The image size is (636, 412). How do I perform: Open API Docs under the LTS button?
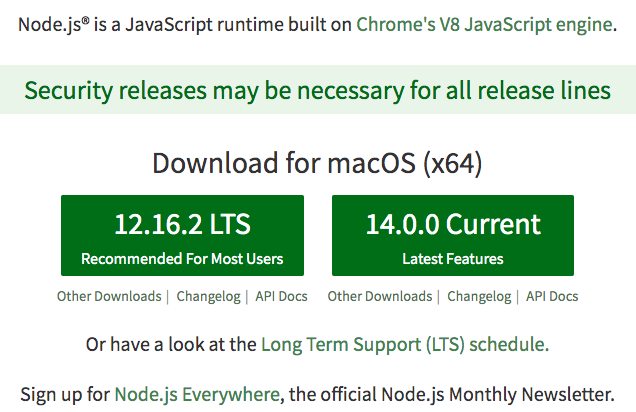pyautogui.click(x=281, y=296)
